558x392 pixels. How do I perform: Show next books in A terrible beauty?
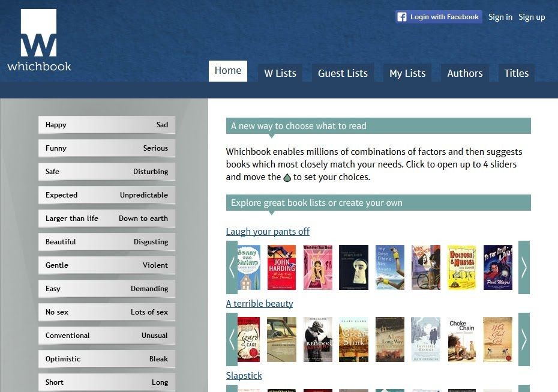pos(524,339)
